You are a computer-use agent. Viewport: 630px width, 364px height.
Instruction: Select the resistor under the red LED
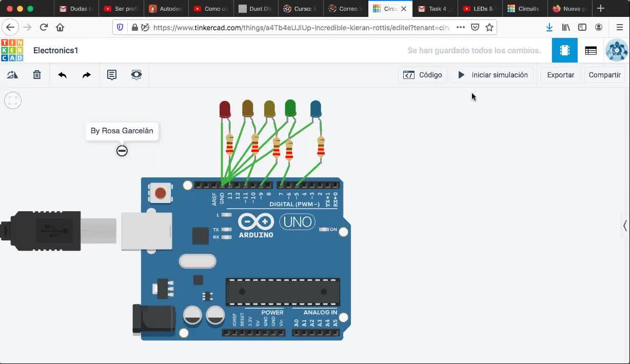tap(229, 145)
